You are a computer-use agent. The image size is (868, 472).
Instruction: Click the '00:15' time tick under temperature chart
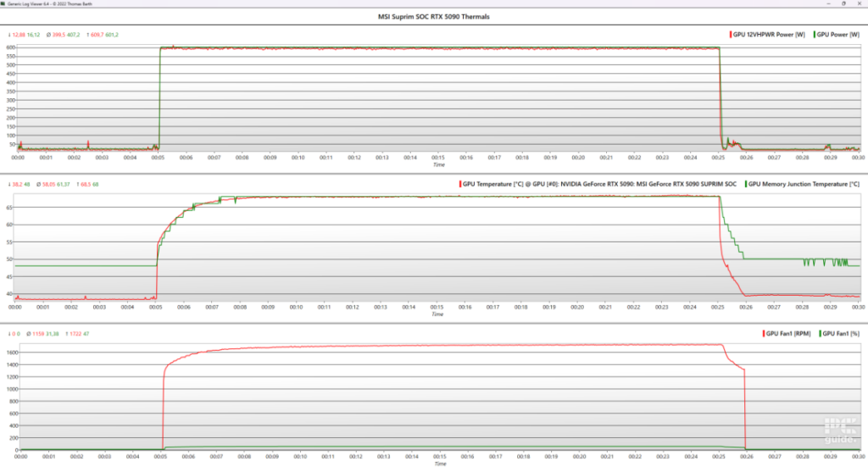click(437, 307)
